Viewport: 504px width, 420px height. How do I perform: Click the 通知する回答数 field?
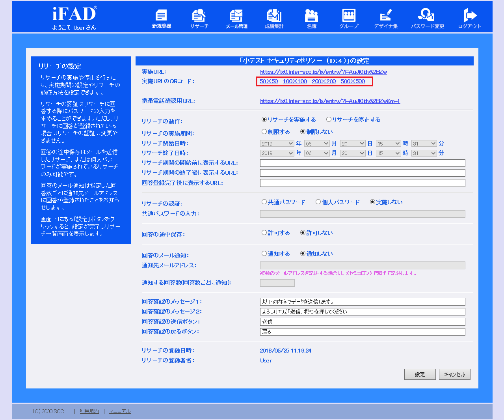277,283
